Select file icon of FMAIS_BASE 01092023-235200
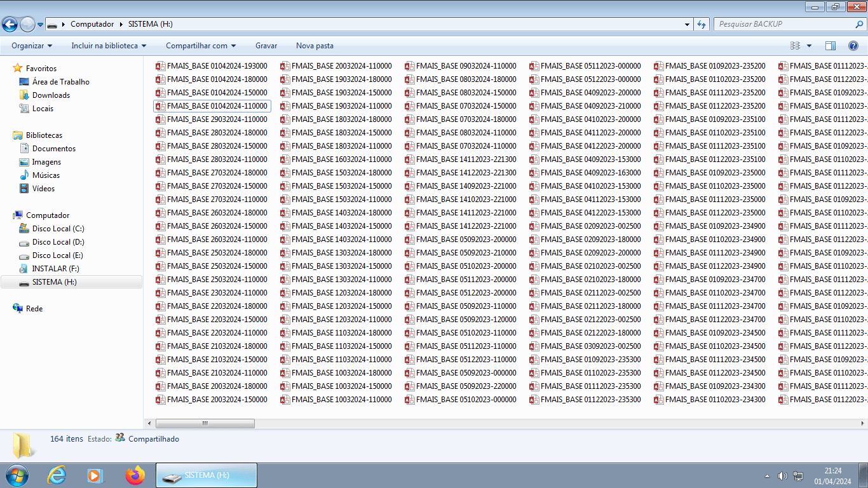The height and width of the screenshot is (488, 868). [x=658, y=66]
